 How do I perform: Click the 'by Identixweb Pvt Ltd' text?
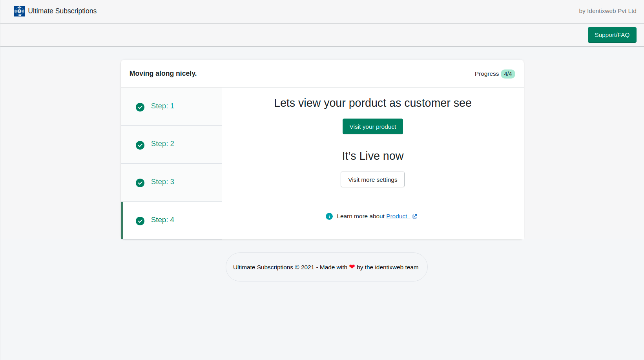point(608,11)
